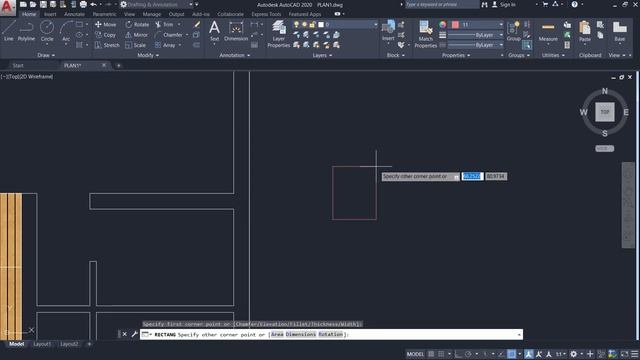The image size is (640, 360).
Task: Open the Parametric ribbon tab
Action: coord(104,14)
